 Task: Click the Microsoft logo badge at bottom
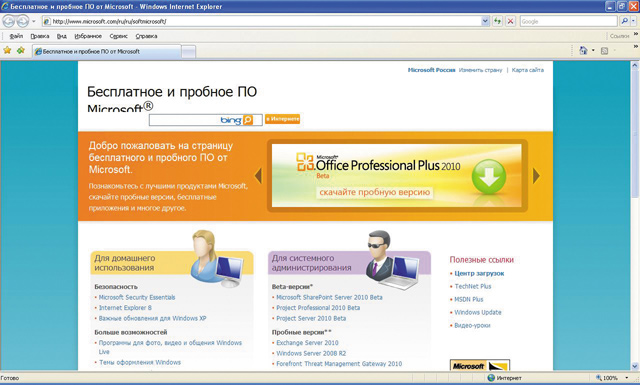pyautogui.click(x=480, y=365)
